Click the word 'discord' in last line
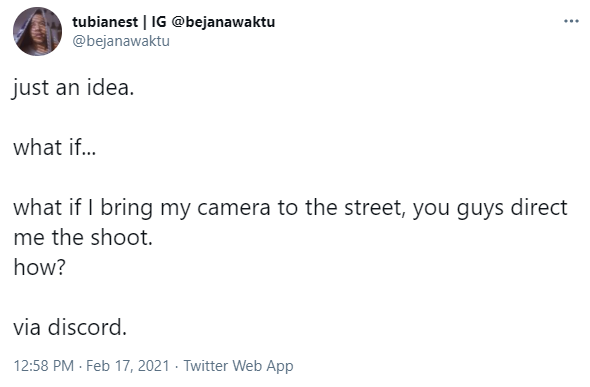This screenshot has width=590, height=387. point(85,327)
